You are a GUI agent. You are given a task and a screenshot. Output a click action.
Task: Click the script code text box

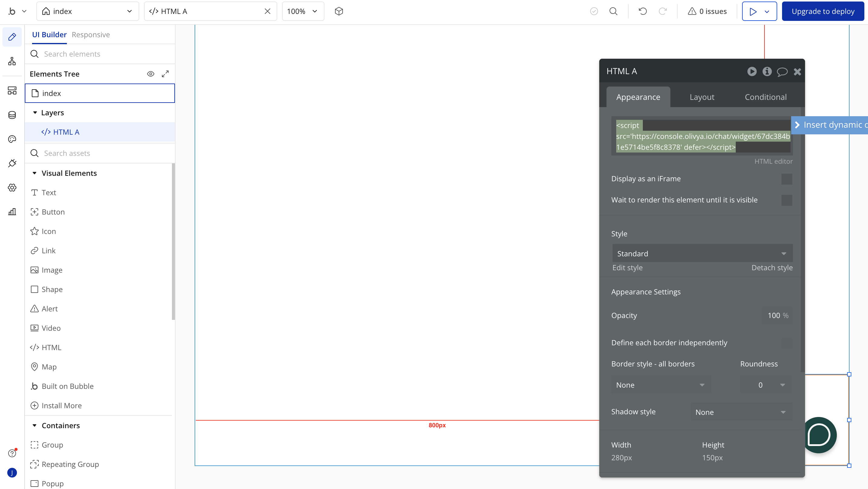point(702,136)
